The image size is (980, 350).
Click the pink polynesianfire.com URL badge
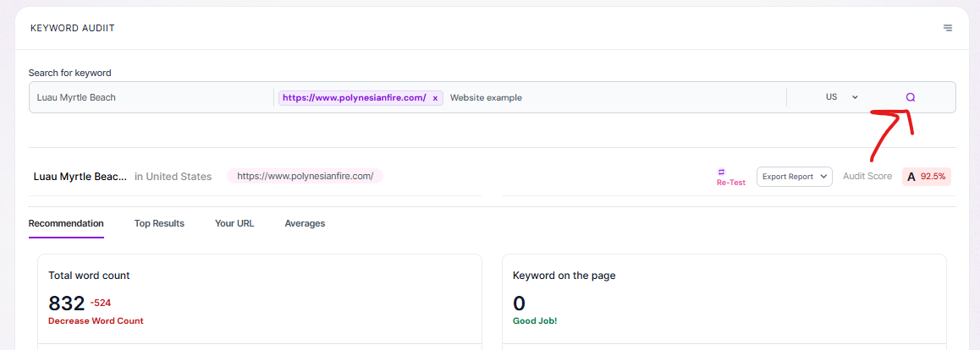point(305,176)
